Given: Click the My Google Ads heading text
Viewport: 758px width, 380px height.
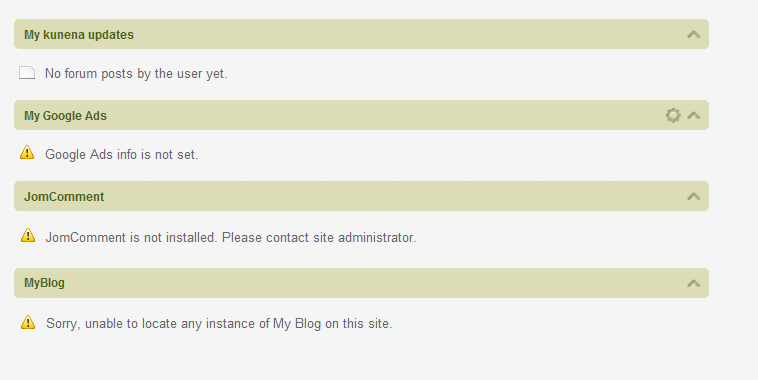Looking at the screenshot, I should 65,116.
